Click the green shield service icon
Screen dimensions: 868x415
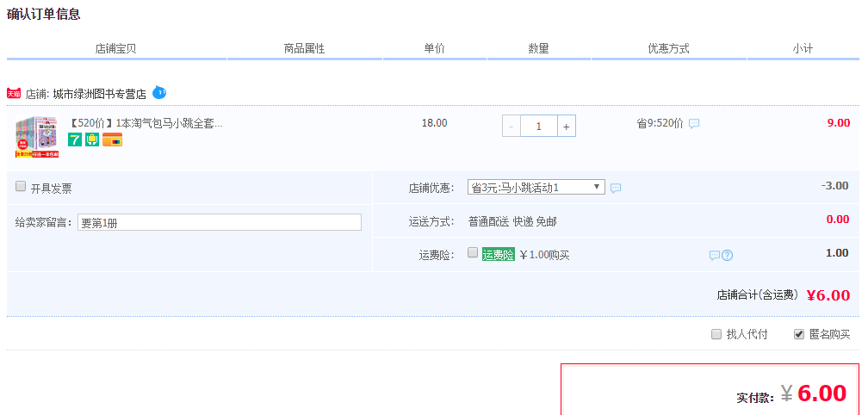[x=92, y=139]
